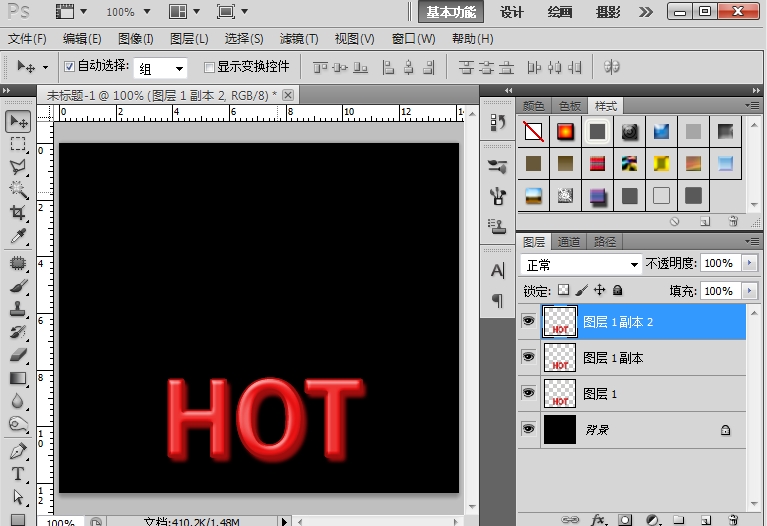Select the Eyedropper tool

click(x=18, y=236)
